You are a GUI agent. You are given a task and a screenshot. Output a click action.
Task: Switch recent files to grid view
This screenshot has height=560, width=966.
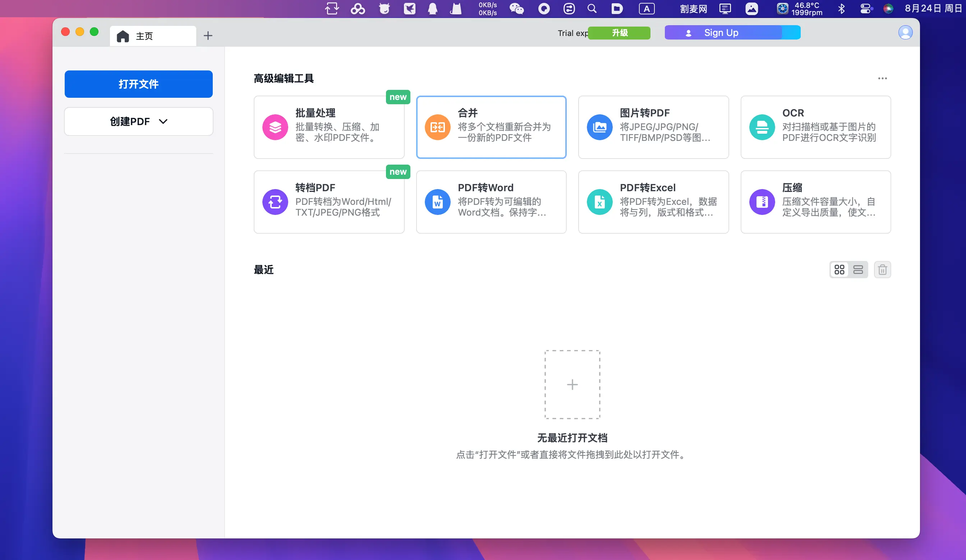[839, 270]
